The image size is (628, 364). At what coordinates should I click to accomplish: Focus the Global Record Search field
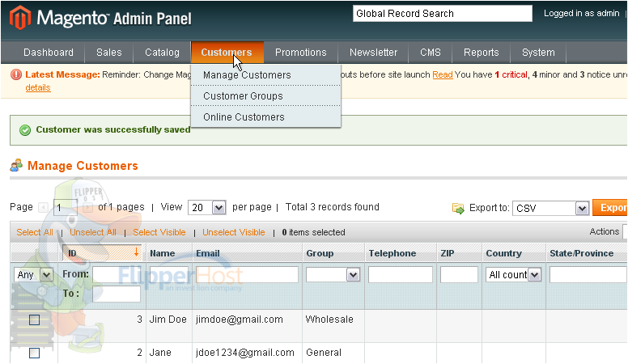443,14
